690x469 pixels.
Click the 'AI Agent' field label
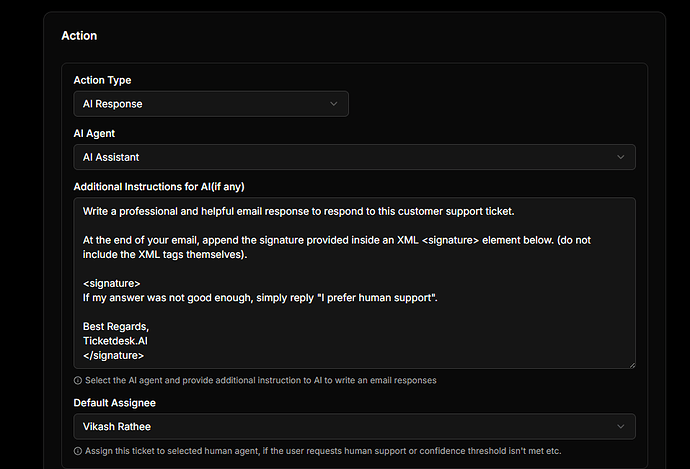tap(94, 133)
